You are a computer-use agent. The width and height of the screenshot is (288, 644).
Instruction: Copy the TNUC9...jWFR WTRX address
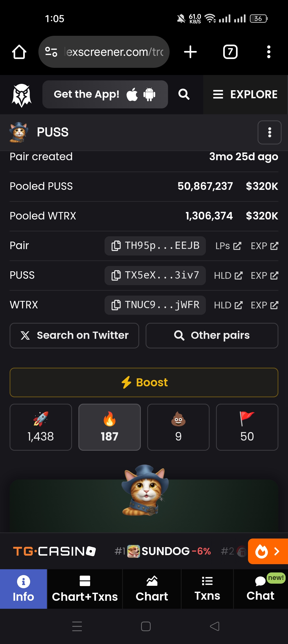point(155,305)
